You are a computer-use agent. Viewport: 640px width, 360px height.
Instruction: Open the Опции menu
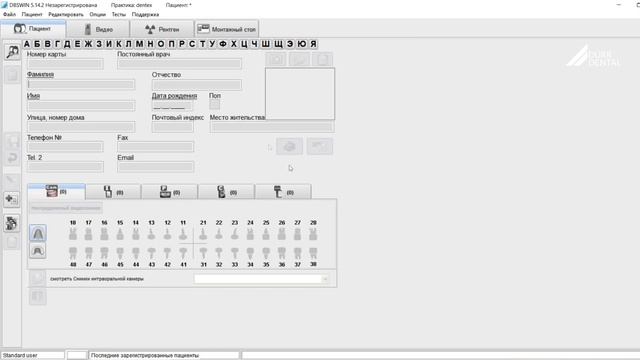coord(98,14)
